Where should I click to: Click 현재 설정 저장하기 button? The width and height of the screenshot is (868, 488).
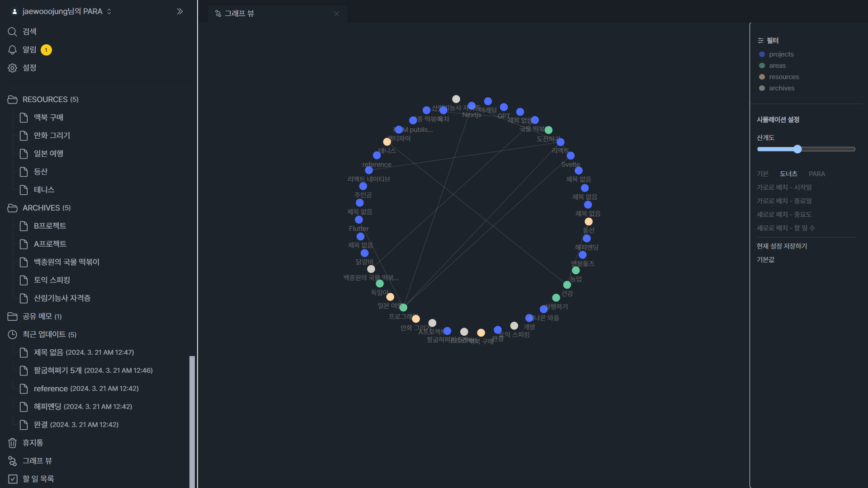tap(782, 246)
